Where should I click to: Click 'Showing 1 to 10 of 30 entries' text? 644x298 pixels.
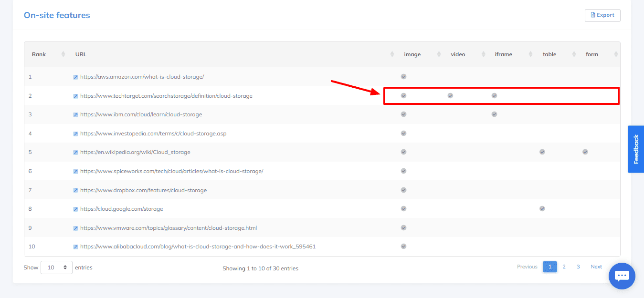click(260, 268)
